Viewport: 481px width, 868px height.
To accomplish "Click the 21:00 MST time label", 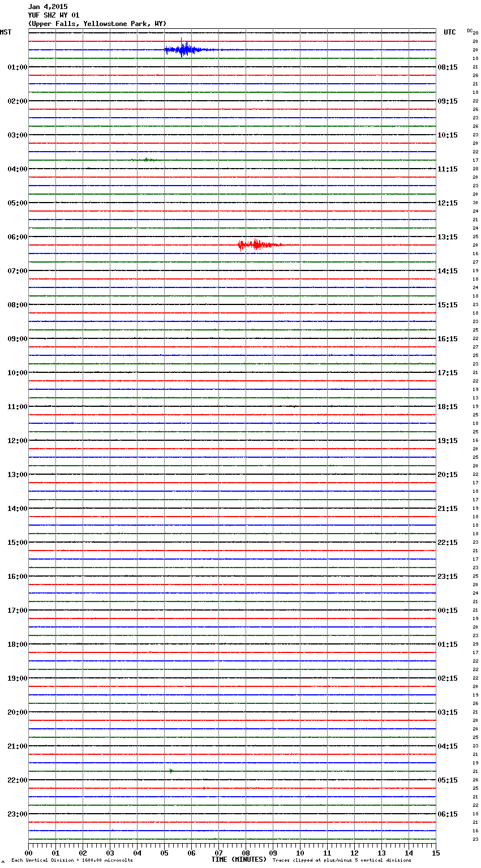I will (x=18, y=746).
